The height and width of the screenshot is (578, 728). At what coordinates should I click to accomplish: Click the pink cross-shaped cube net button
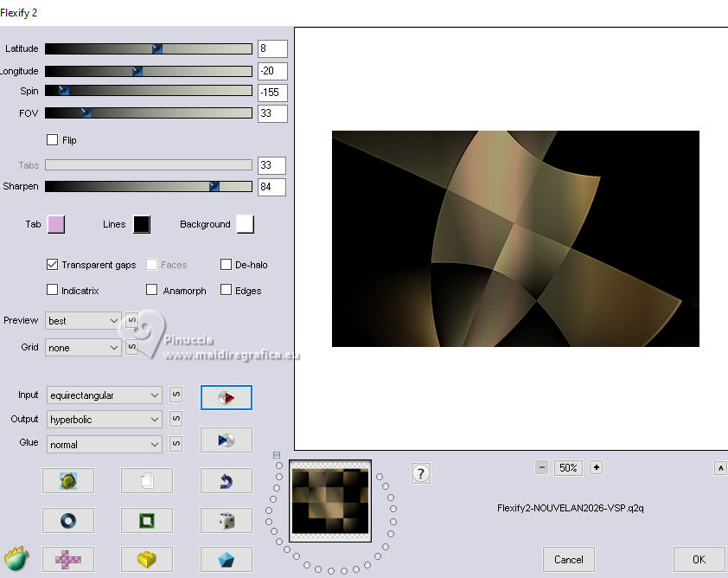[x=67, y=559]
